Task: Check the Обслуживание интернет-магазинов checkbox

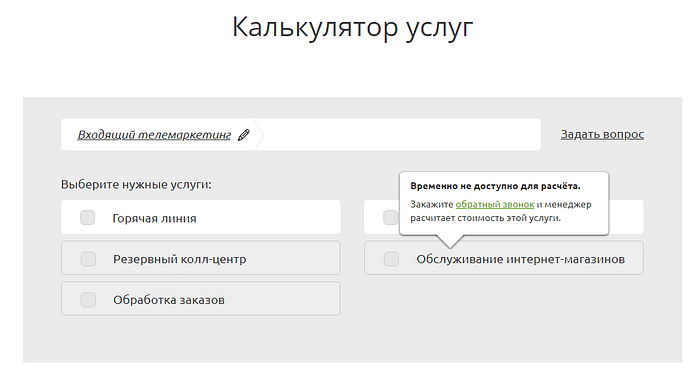Action: coord(392,259)
